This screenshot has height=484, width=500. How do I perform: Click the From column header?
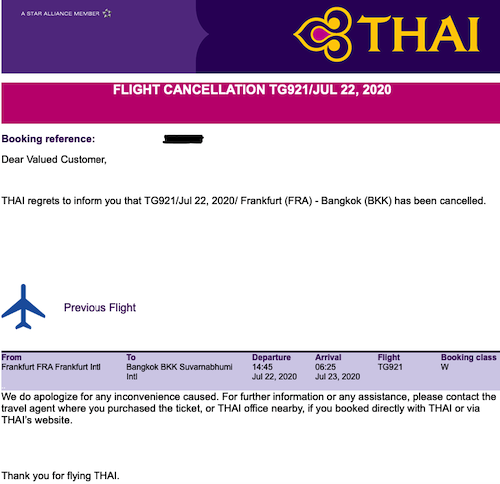11,357
